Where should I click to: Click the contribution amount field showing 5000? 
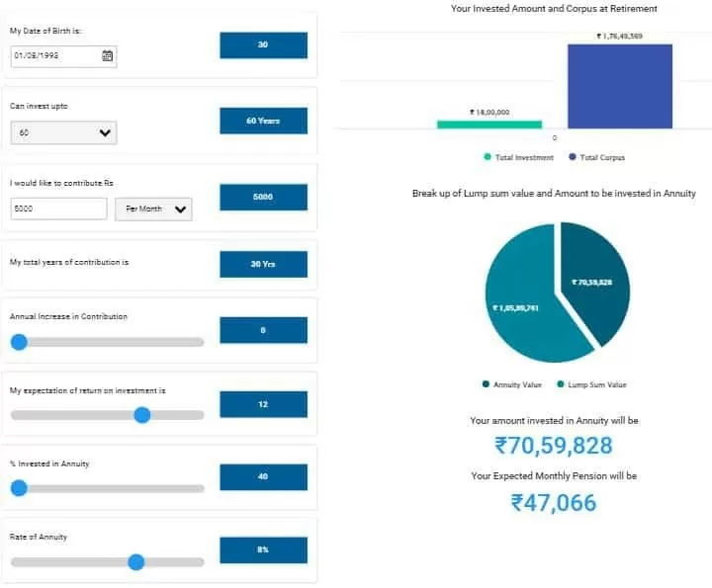coord(58,210)
